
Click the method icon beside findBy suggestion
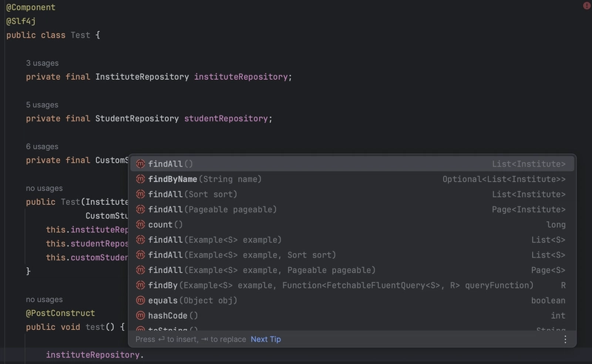coord(141,285)
